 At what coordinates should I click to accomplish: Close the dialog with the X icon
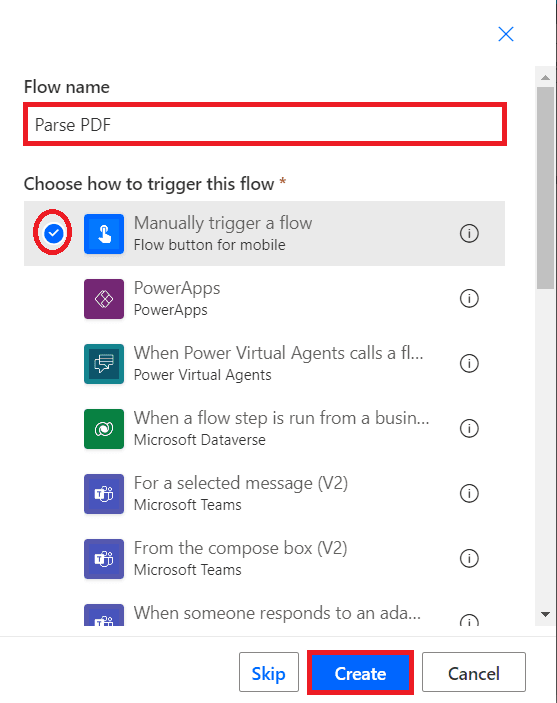click(x=506, y=34)
